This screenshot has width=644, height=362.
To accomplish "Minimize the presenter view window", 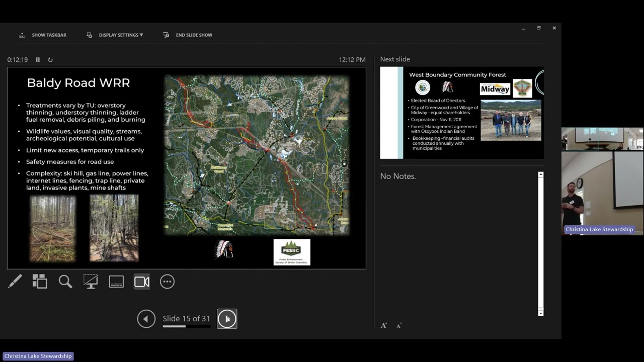I will tap(523, 29).
